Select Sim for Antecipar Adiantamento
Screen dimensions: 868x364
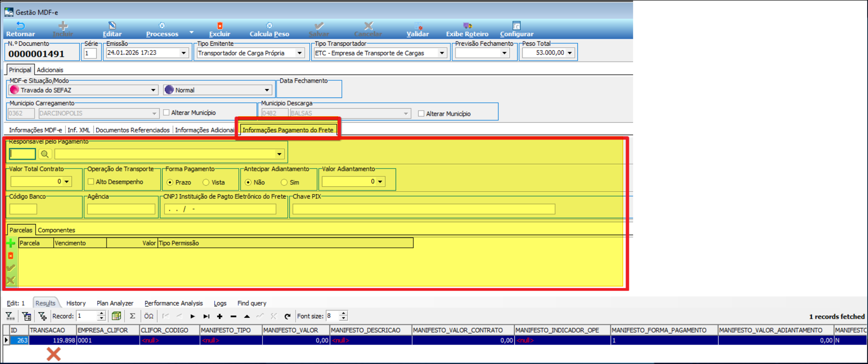pyautogui.click(x=284, y=182)
